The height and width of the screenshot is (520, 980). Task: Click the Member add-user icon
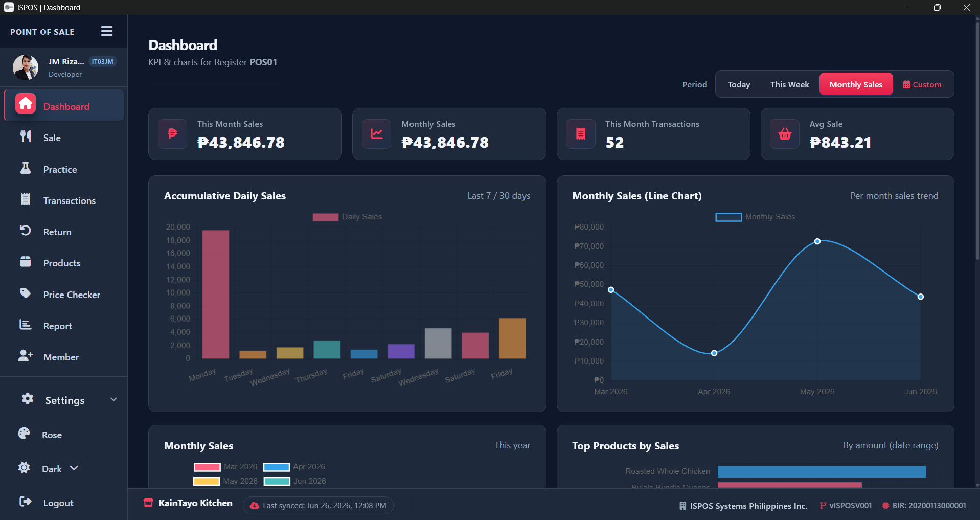[x=26, y=356]
